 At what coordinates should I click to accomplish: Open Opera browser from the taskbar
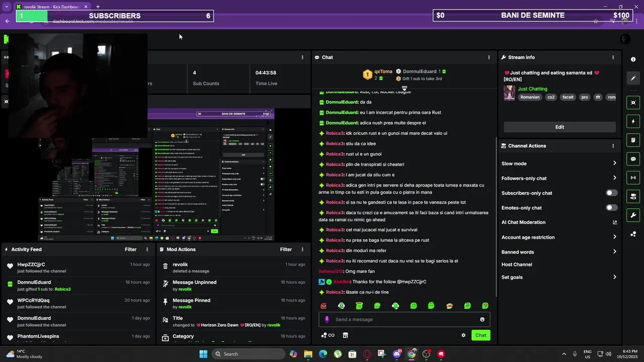pyautogui.click(x=367, y=354)
